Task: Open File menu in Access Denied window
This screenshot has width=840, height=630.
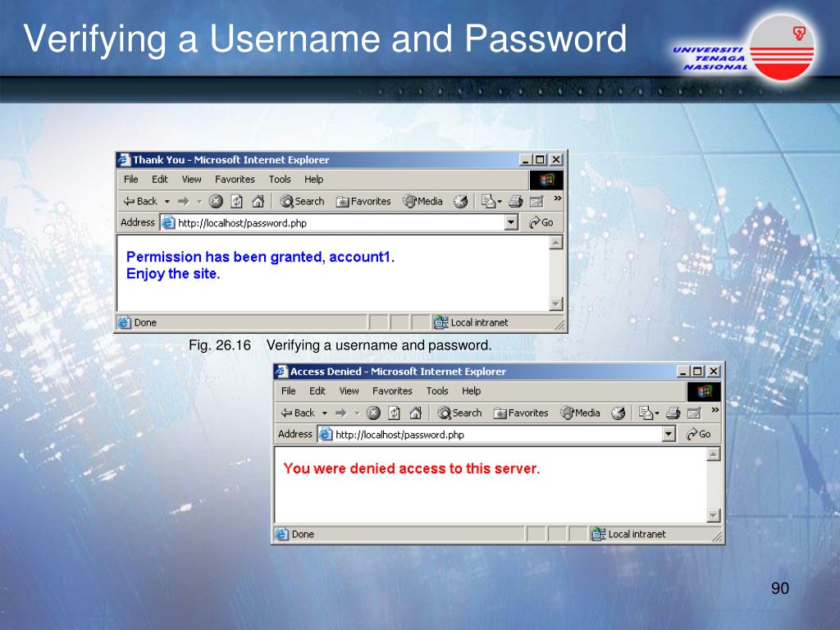Action: [288, 391]
